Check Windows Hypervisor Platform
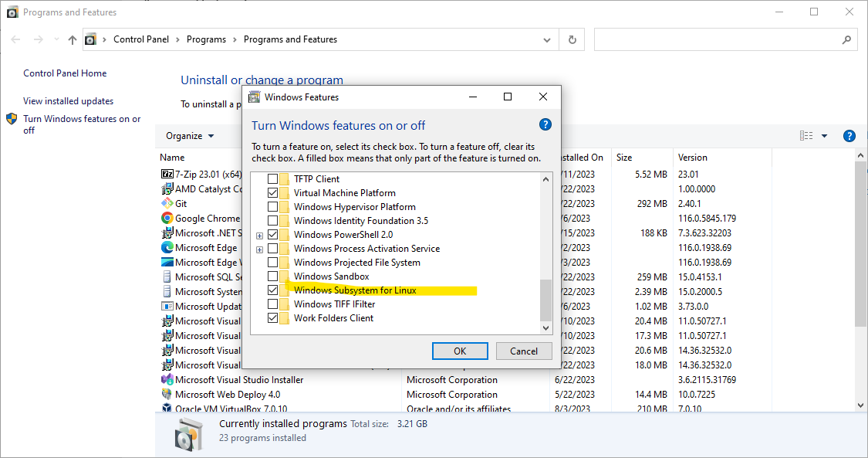868x458 pixels. tap(273, 206)
